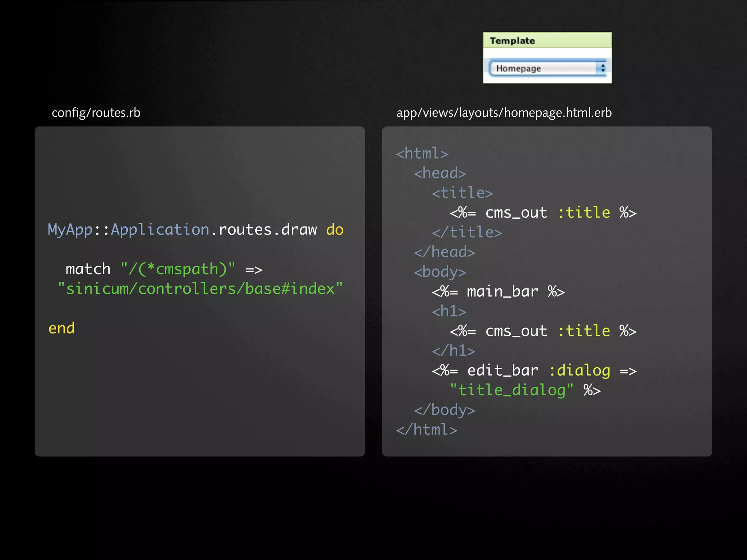Click the <%= main_bar %> line
The image size is (747, 560).
click(498, 292)
